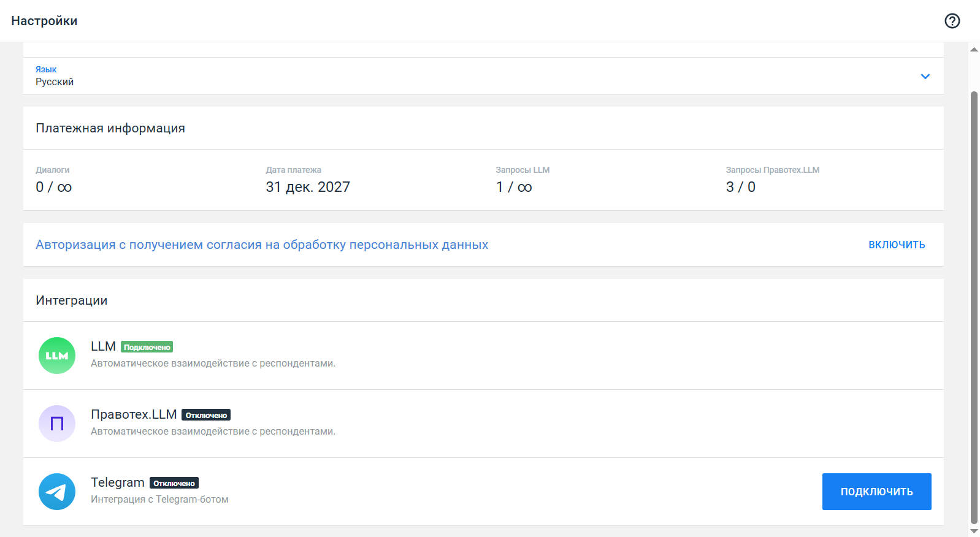
Task: Click the scrollbar down arrow
Action: [x=974, y=531]
